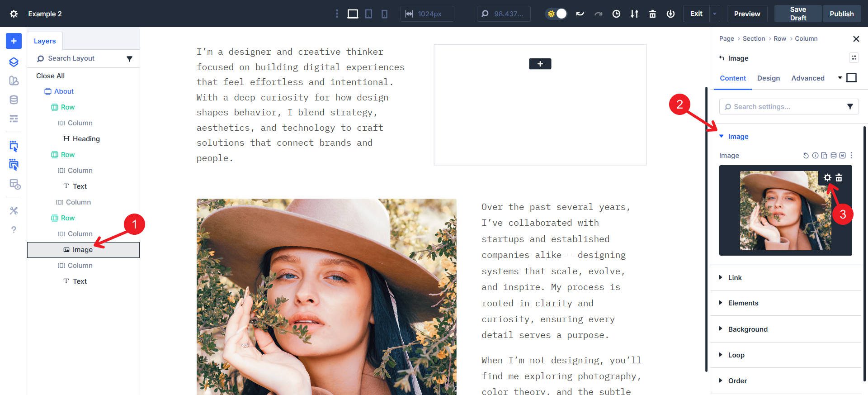Click the Preview button
The image size is (868, 395).
click(x=747, y=14)
